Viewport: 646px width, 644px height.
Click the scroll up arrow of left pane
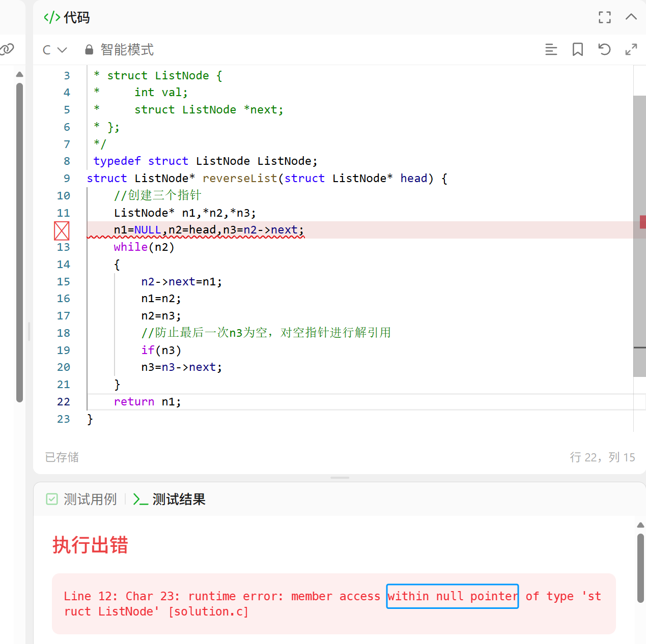pos(19,74)
